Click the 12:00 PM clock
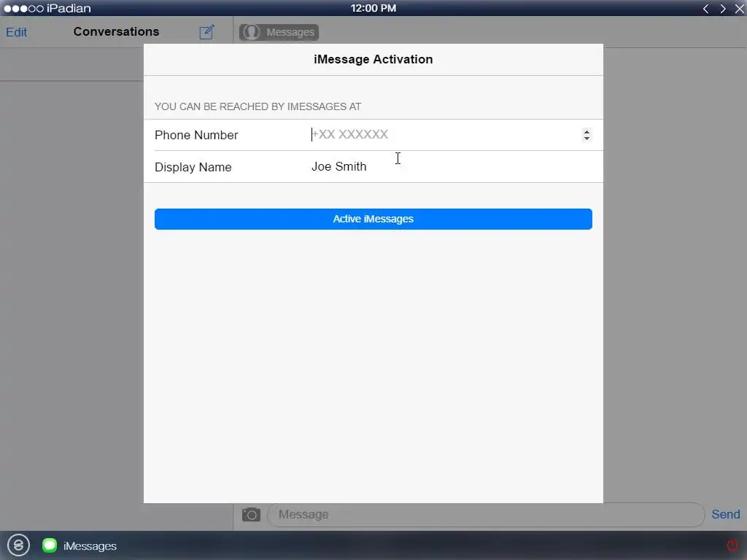747x560 pixels. click(373, 8)
